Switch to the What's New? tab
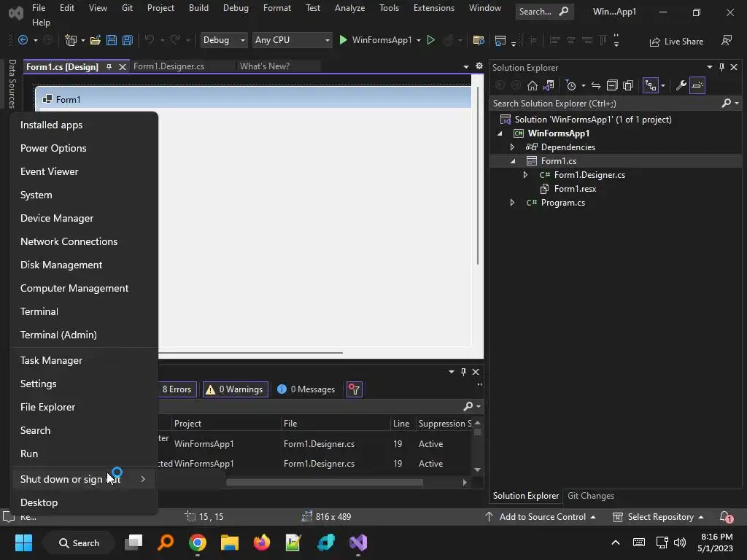Screen dimensions: 747x560 [264, 66]
